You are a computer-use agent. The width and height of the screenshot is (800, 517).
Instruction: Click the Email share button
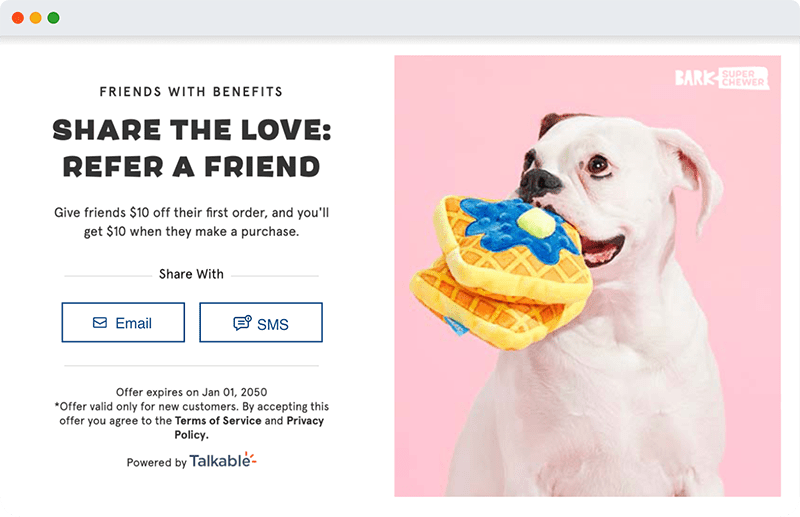pyautogui.click(x=123, y=323)
